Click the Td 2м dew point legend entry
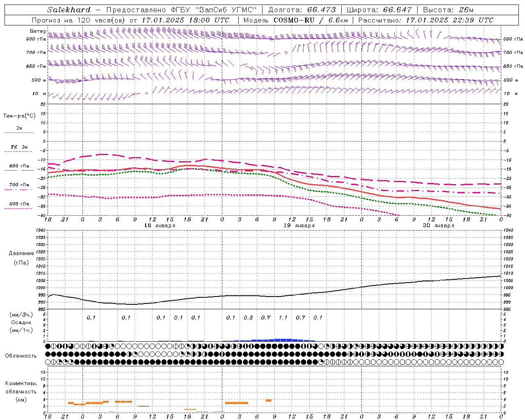This screenshot has width=525, height=420. click(19, 148)
